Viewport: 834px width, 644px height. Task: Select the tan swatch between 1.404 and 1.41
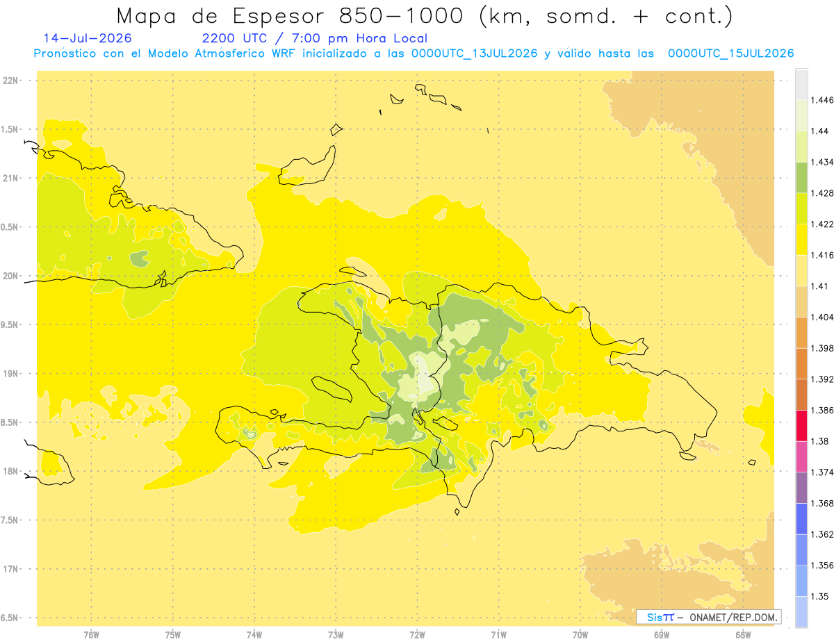coord(801,302)
